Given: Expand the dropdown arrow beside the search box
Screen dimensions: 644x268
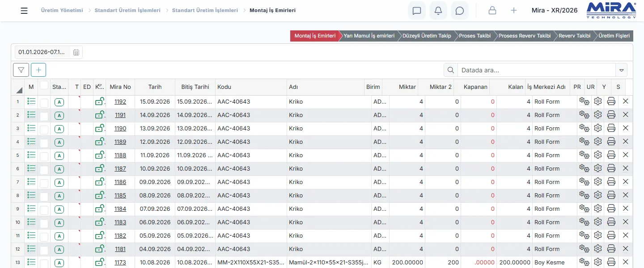Looking at the screenshot, I should click(621, 70).
